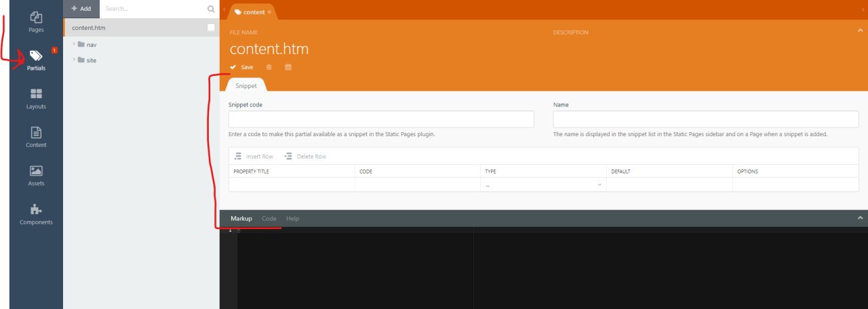Collapse the orange file header panel

point(861,29)
